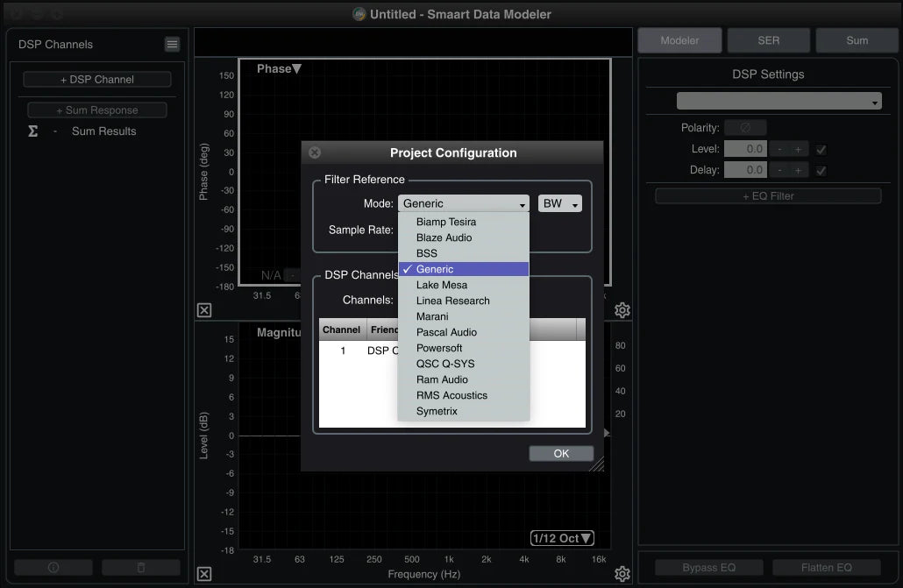Open the DSP Settings channel dropdown
This screenshot has width=903, height=588.
point(779,102)
